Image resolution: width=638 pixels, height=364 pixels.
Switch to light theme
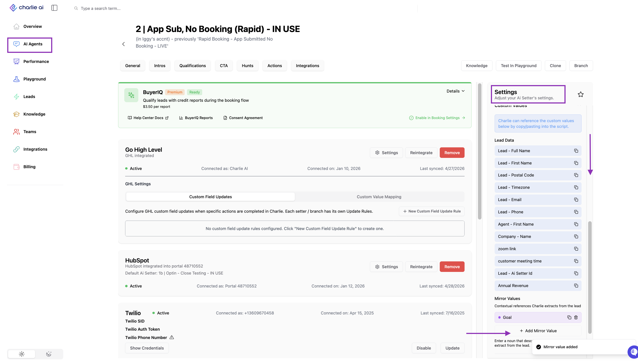[22, 354]
